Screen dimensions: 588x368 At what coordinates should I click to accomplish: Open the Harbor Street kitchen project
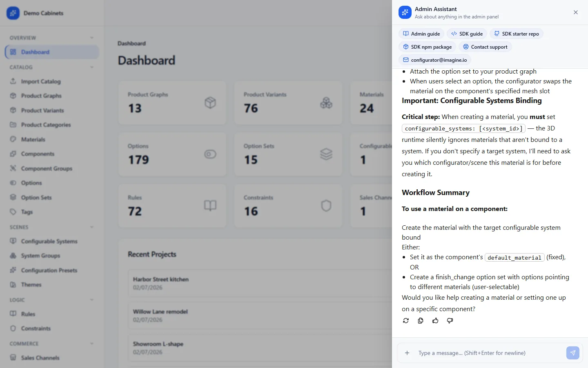pos(260,283)
